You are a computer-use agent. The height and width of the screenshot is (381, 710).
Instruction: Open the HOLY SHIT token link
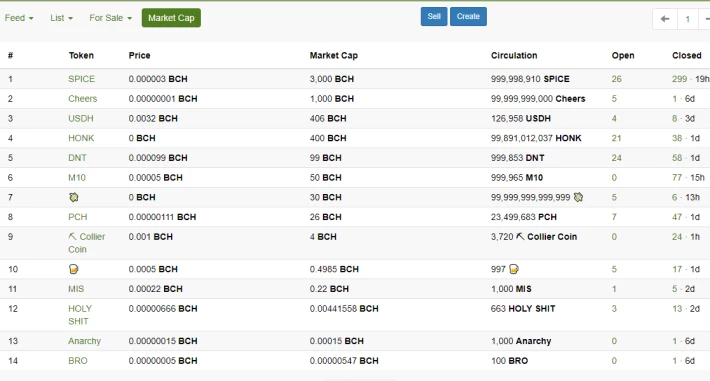[x=80, y=315]
